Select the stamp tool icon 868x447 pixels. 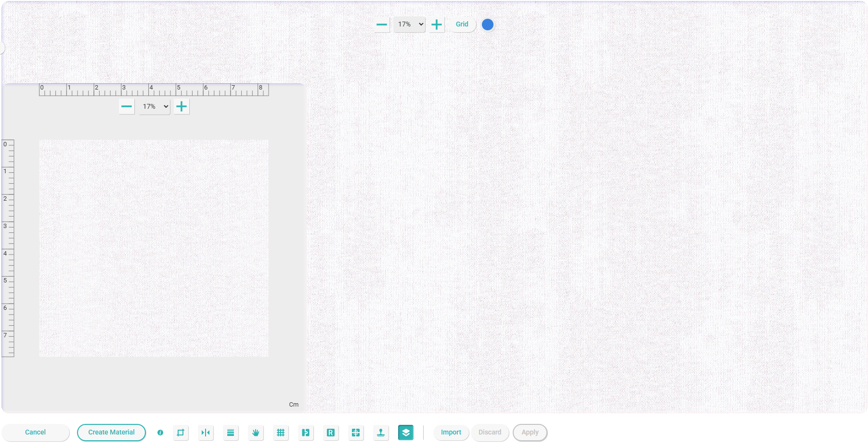(x=381, y=433)
